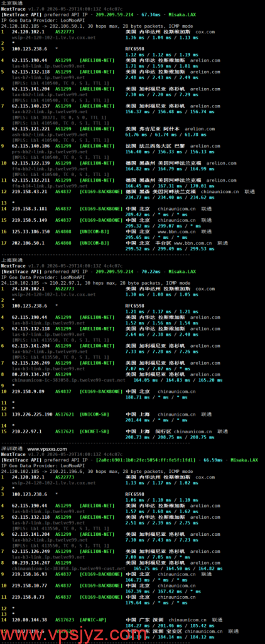Click hop IP 219.158.43.21

(x=30, y=191)
